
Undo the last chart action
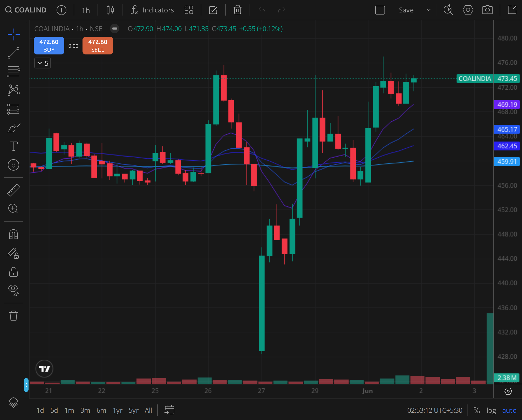point(262,10)
